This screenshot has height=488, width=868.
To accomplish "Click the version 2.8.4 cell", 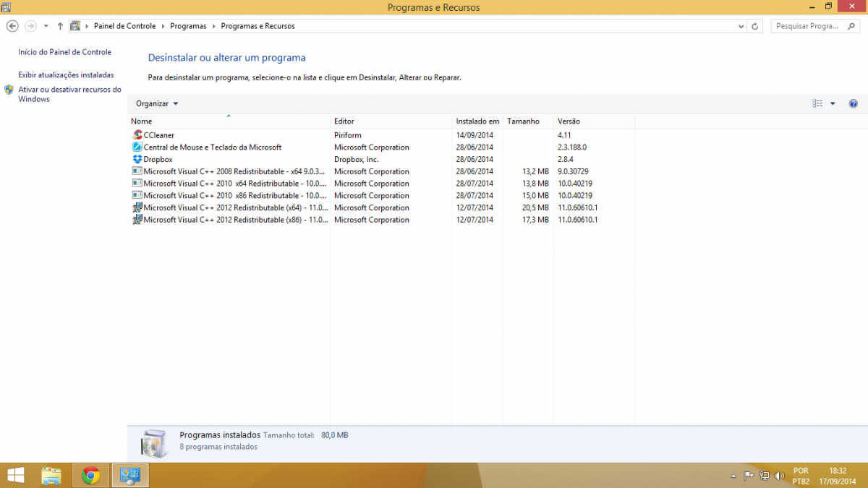I will pos(566,159).
